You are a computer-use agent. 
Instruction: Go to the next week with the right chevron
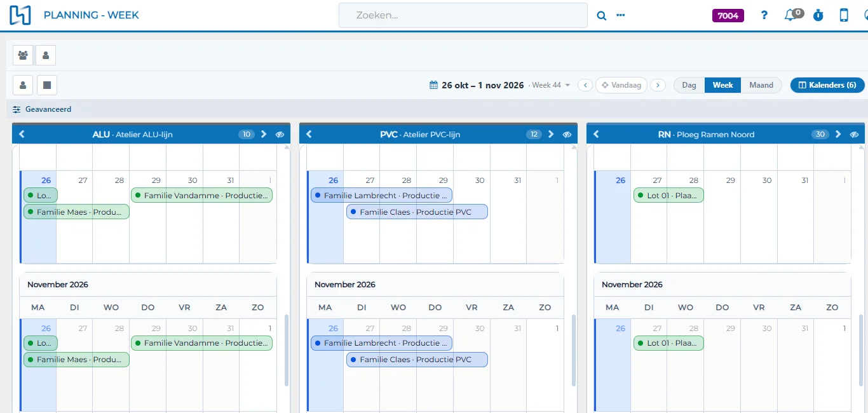[658, 85]
